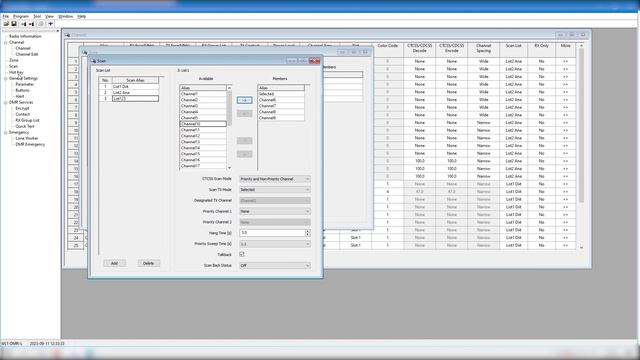Open the Priority Channel 1 dropdown
The height and width of the screenshot is (360, 640).
pyautogui.click(x=275, y=211)
